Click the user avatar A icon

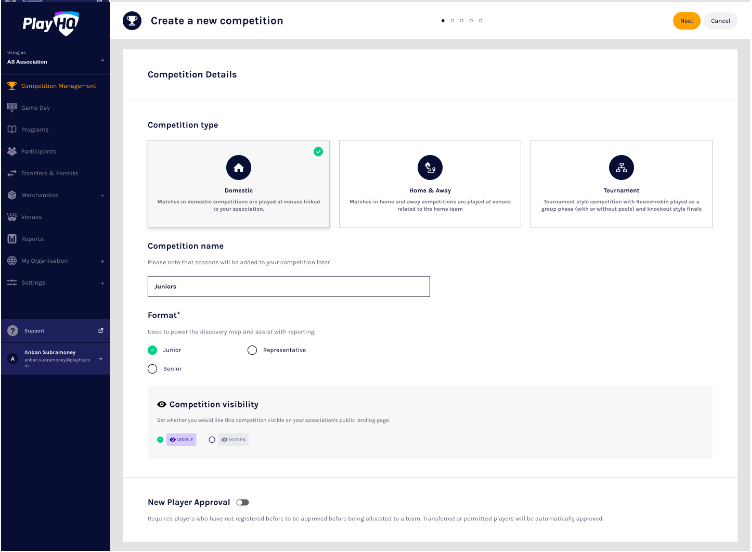[x=13, y=359]
